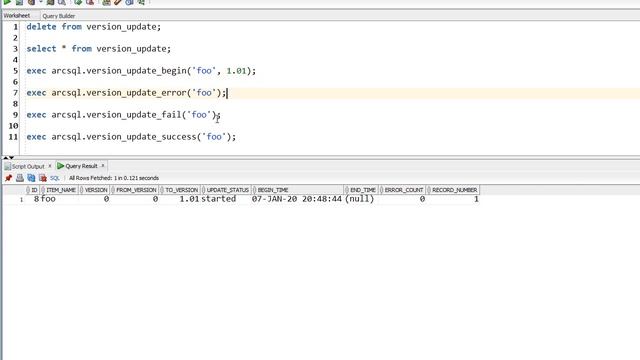Collapse results using the down splitter arrow
The width and height of the screenshot is (640, 360).
(x=11, y=157)
